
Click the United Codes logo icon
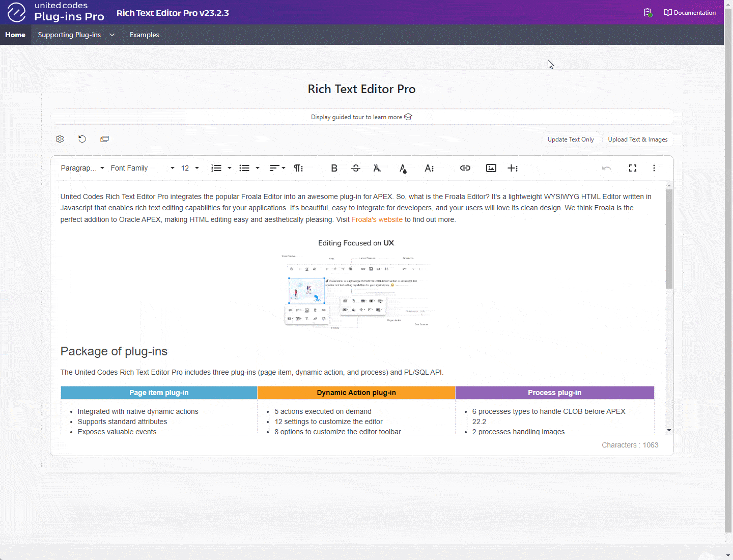click(x=16, y=12)
